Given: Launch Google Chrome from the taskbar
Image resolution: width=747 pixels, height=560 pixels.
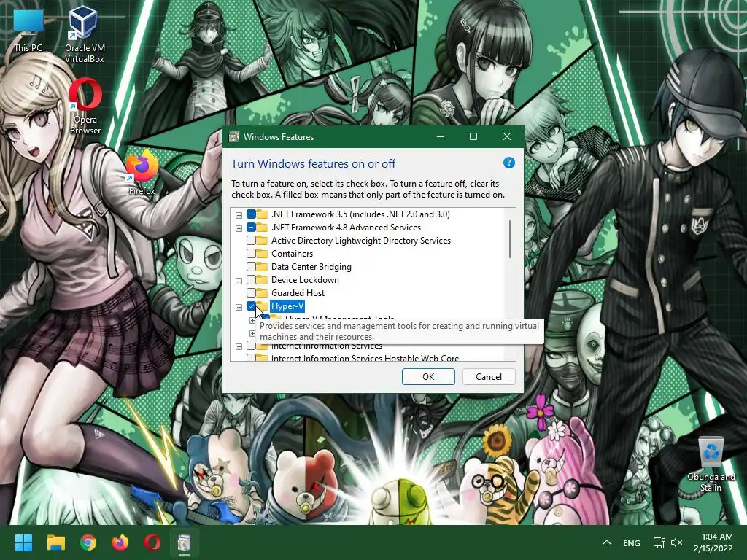Looking at the screenshot, I should 88,542.
